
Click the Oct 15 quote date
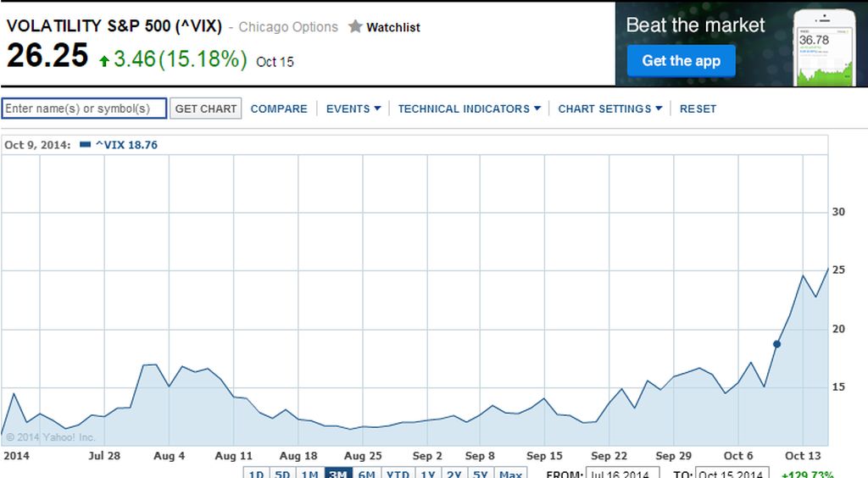click(x=275, y=62)
